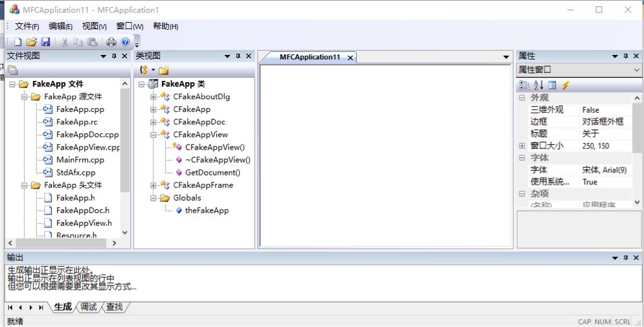Click the Paste clipboard toolbar icon
644x327 pixels.
(x=93, y=42)
